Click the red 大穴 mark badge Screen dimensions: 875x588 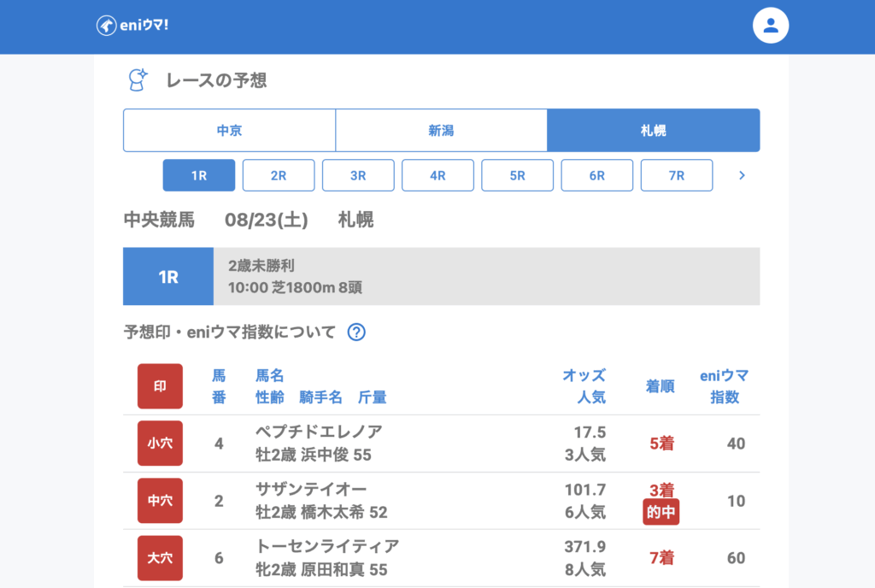pyautogui.click(x=160, y=558)
